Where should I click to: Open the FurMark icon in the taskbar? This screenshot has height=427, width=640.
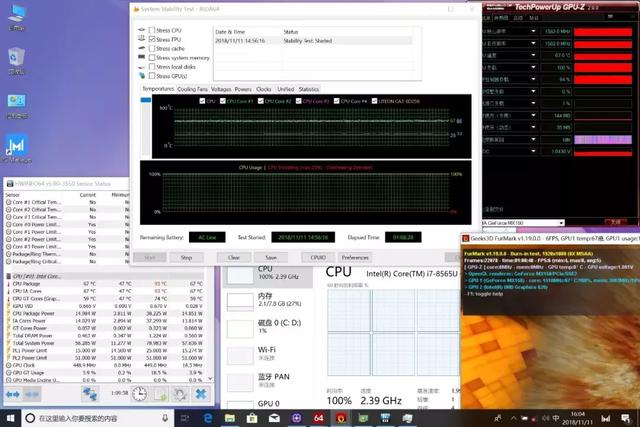pos(341,418)
